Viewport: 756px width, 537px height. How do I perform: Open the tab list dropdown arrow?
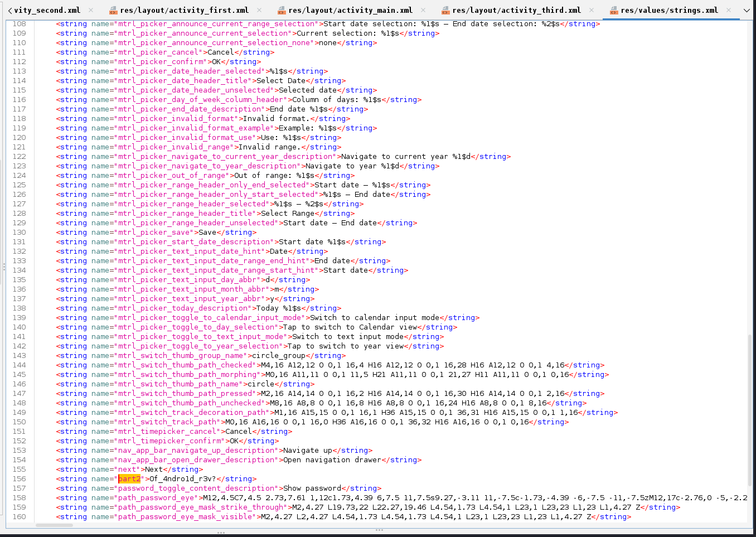pyautogui.click(x=747, y=11)
